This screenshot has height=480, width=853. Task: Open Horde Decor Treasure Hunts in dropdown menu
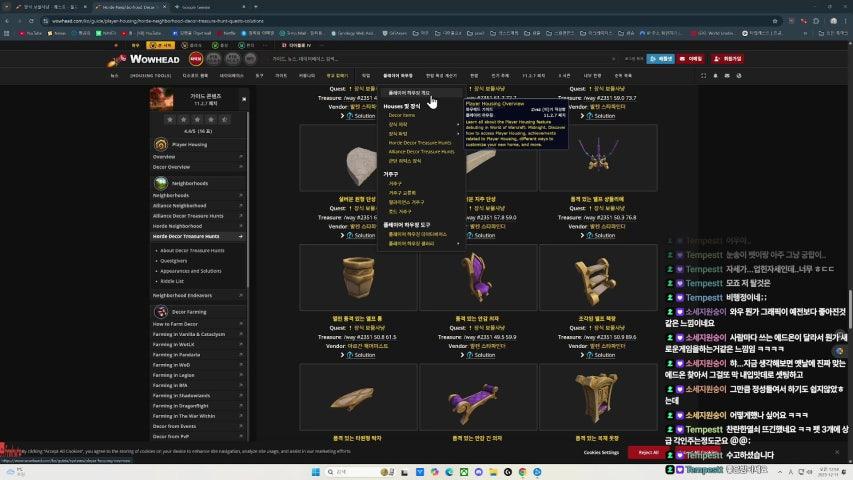click(x=420, y=143)
